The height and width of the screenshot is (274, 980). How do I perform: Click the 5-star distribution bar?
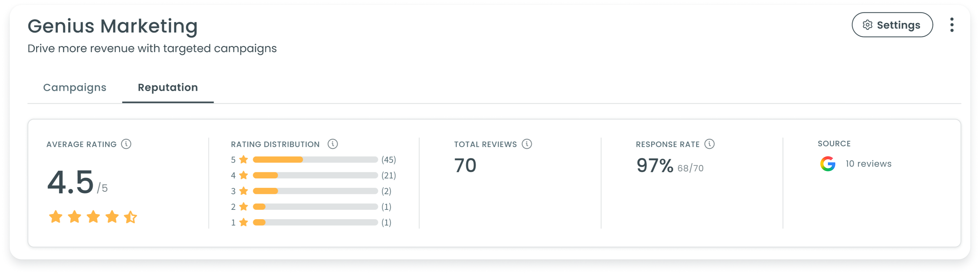click(315, 160)
